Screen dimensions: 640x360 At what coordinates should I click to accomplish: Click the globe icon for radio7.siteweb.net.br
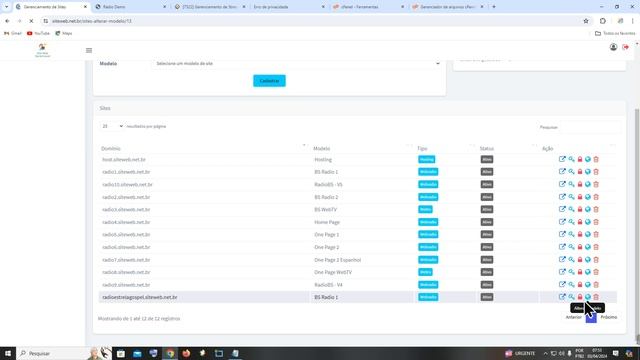point(588,260)
